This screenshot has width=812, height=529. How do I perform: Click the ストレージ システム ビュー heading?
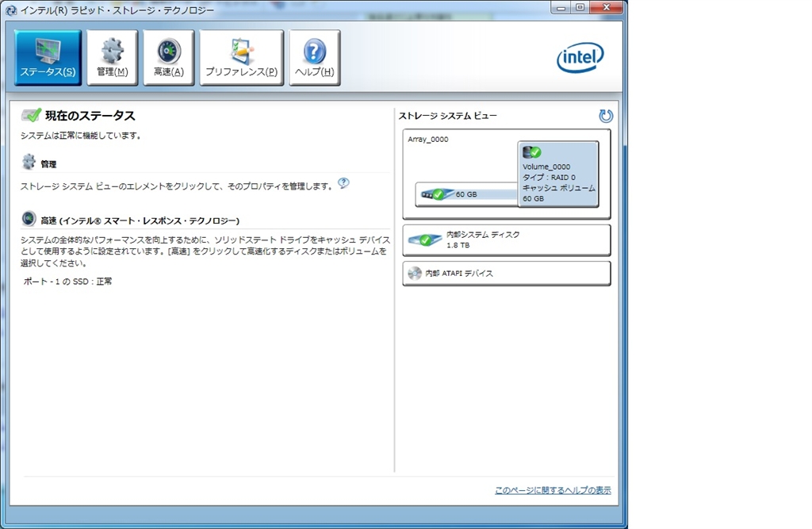pos(447,116)
